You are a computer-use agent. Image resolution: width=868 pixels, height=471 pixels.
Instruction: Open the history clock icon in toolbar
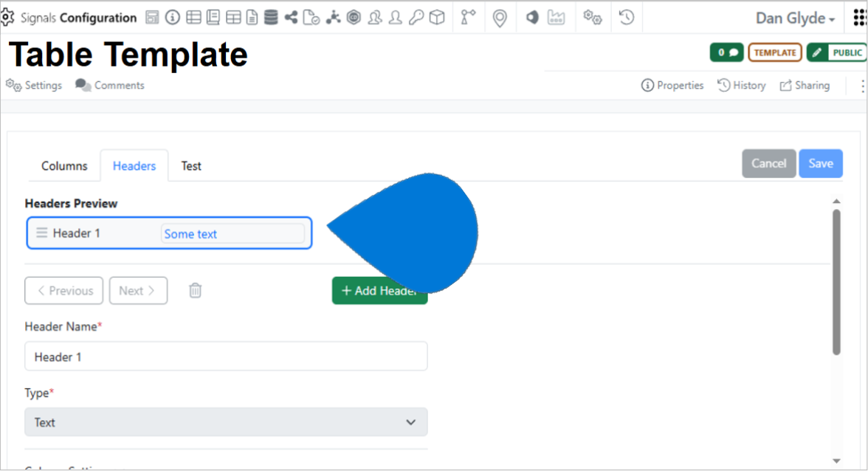click(x=626, y=17)
